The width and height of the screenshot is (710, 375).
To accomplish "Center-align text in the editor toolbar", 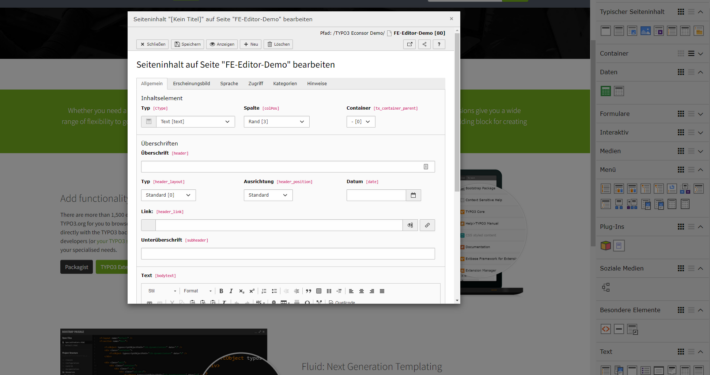I will [x=361, y=291].
